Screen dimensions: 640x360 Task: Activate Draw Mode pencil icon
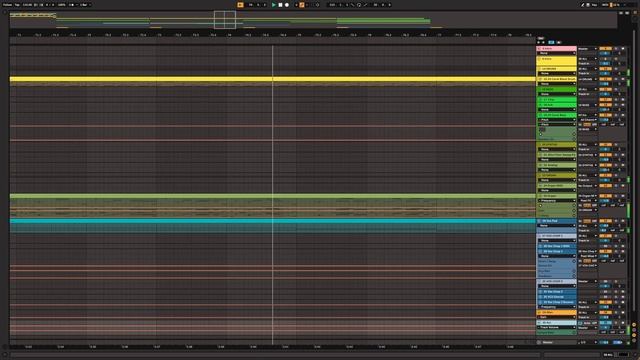[x=583, y=5]
